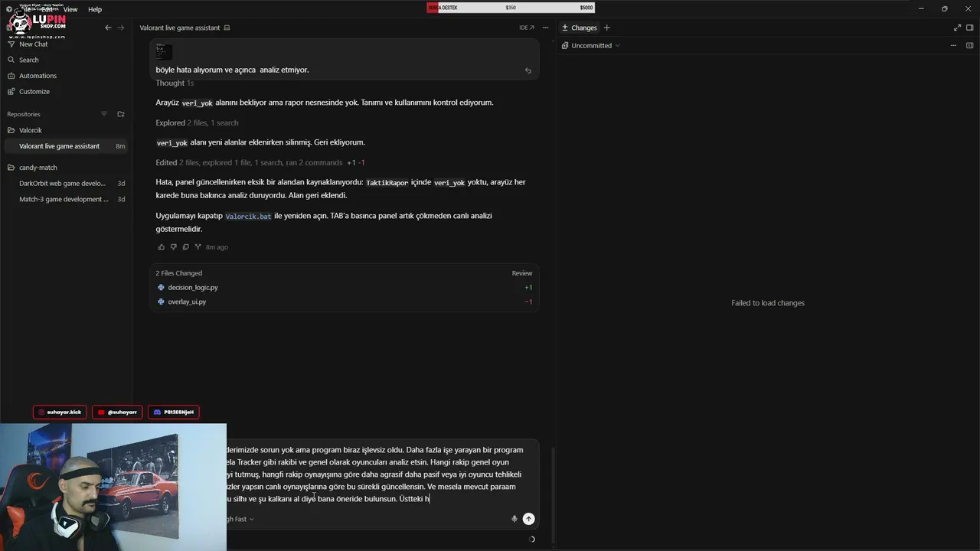The width and height of the screenshot is (980, 551).
Task: Add a new tab next to Changes
Action: click(607, 28)
